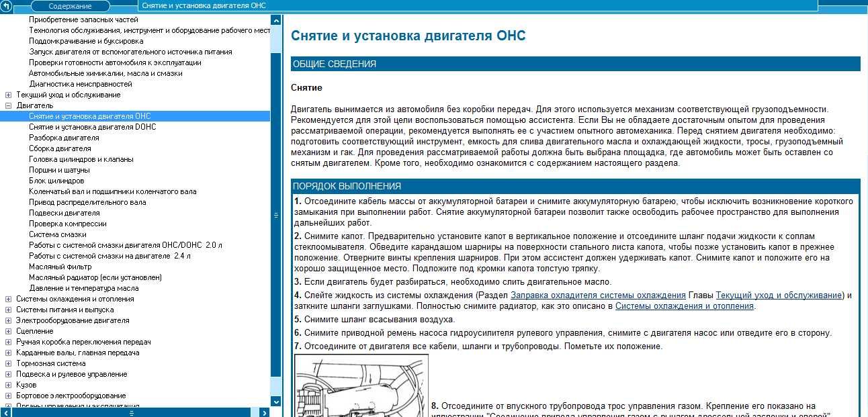The image size is (868, 417).
Task: Click the ПОРЯДОК ВЫПОЛНЕНИЯ section header
Action: pyautogui.click(x=575, y=187)
